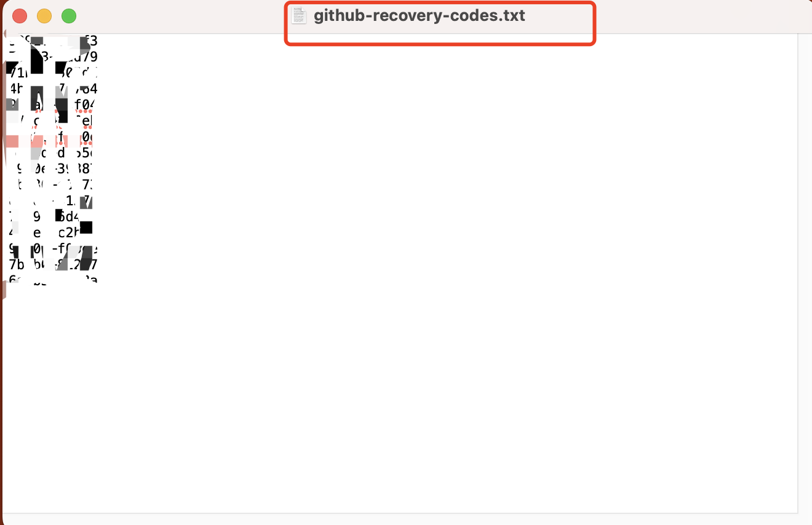Click the recovery code line ending in f04
The width and height of the screenshot is (812, 525).
tap(52, 105)
